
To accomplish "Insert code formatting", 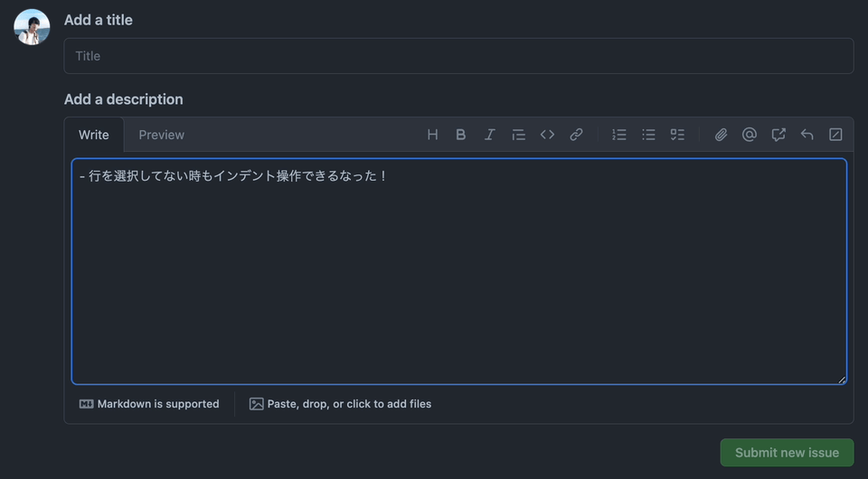I will (x=547, y=135).
